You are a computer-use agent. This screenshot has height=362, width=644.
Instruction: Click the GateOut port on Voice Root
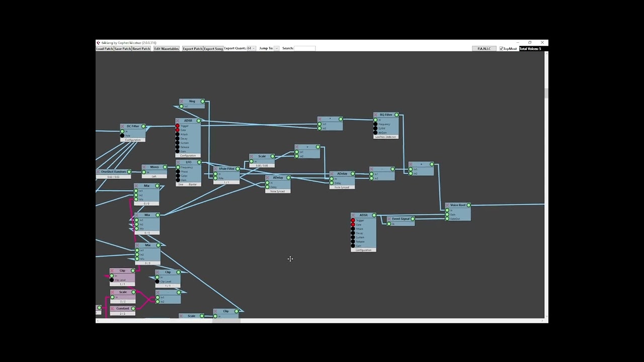click(x=447, y=219)
